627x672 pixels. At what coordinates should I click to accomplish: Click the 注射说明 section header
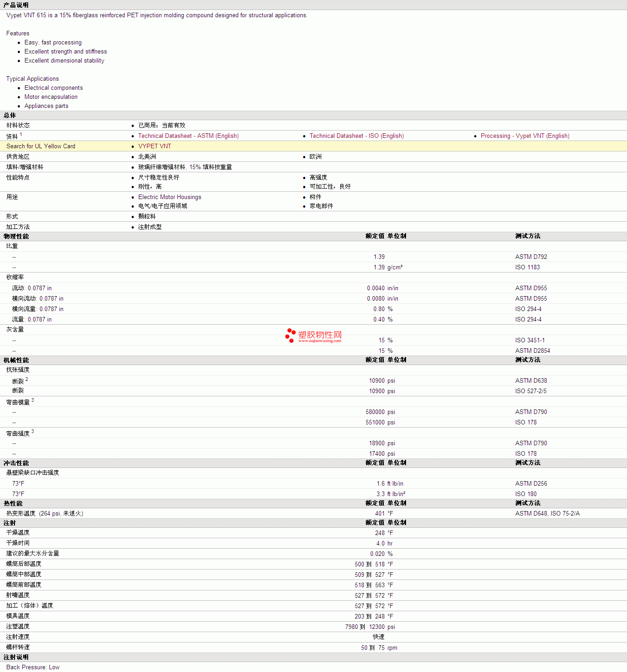coord(16,657)
